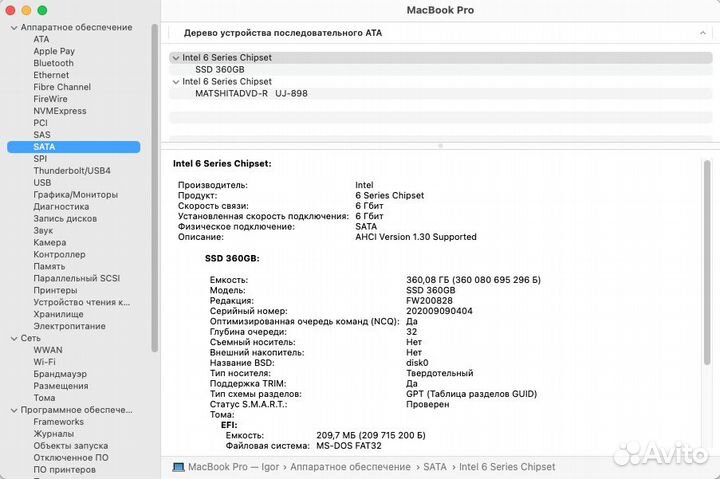Open USB hardware entry
The height and width of the screenshot is (479, 720).
pyautogui.click(x=42, y=183)
